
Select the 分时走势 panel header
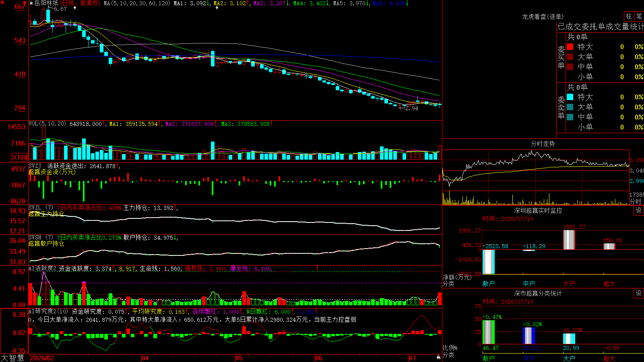543,144
